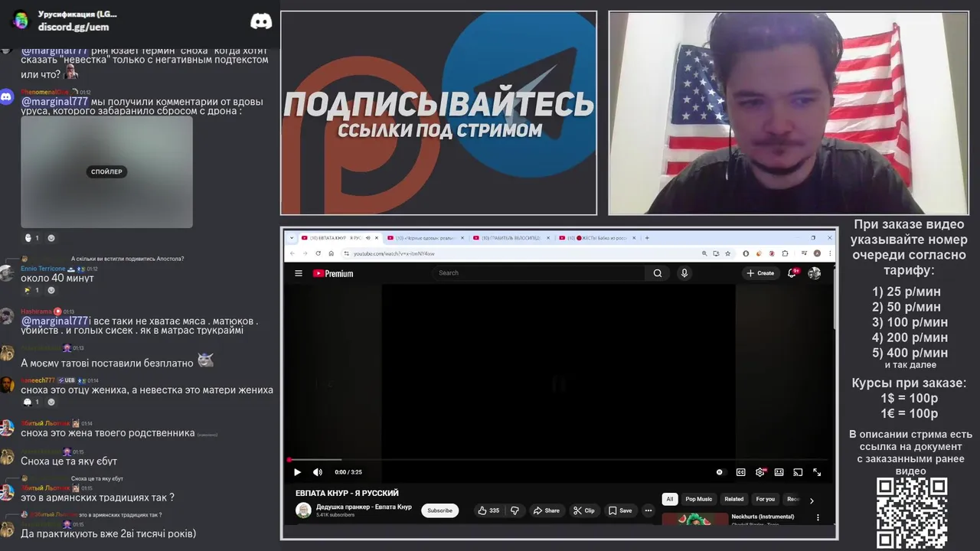
Task: Create a Clip of the video
Action: [583, 510]
